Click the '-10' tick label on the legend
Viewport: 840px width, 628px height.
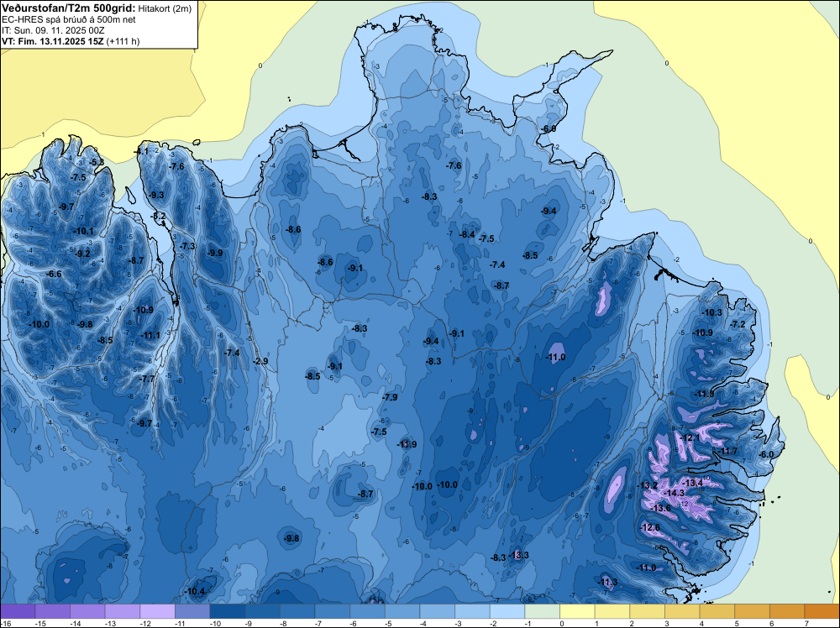pyautogui.click(x=215, y=623)
